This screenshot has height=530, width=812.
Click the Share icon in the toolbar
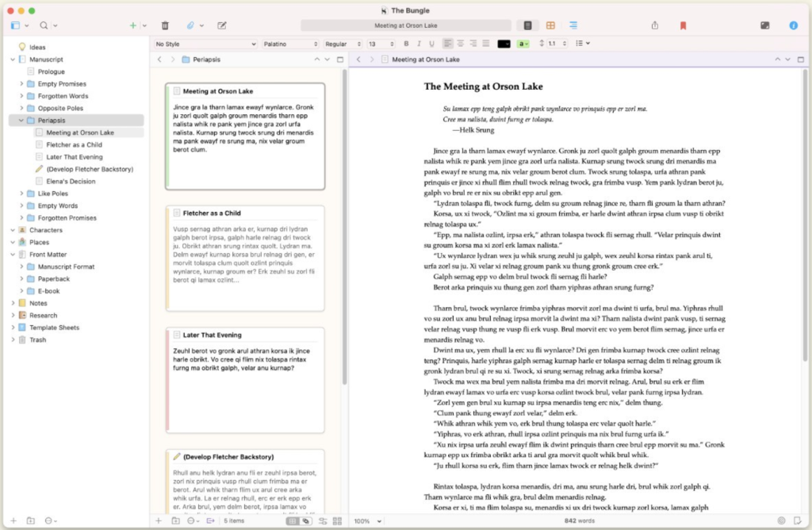point(655,25)
